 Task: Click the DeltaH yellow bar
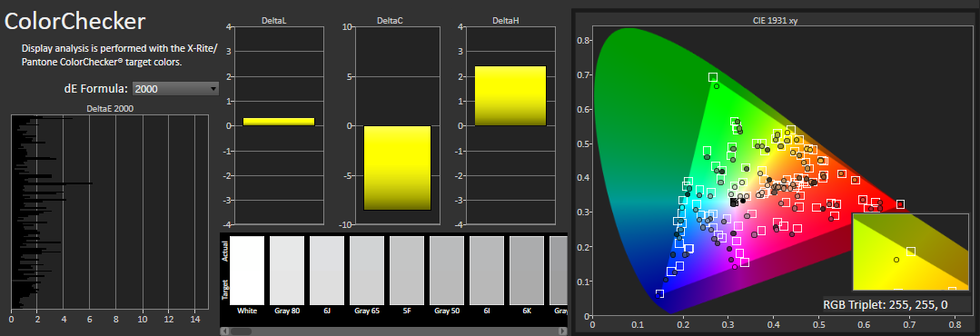click(510, 95)
